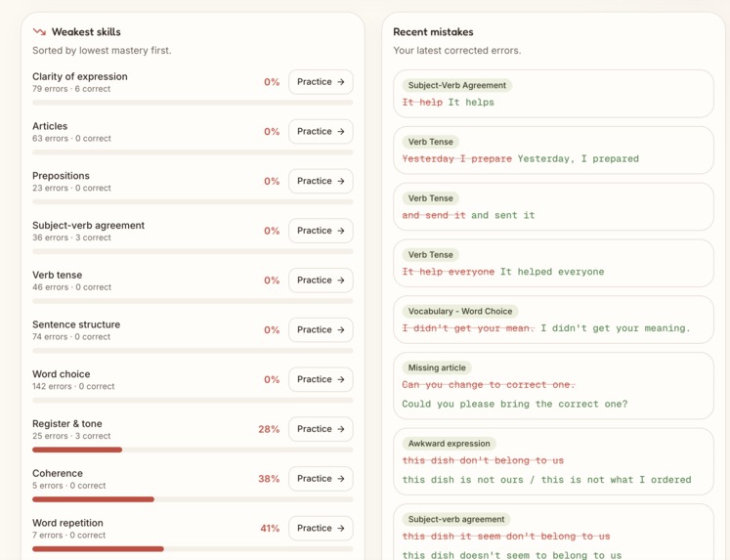Image resolution: width=730 pixels, height=560 pixels.
Task: Practice the Word choice skill
Action: [x=321, y=379]
